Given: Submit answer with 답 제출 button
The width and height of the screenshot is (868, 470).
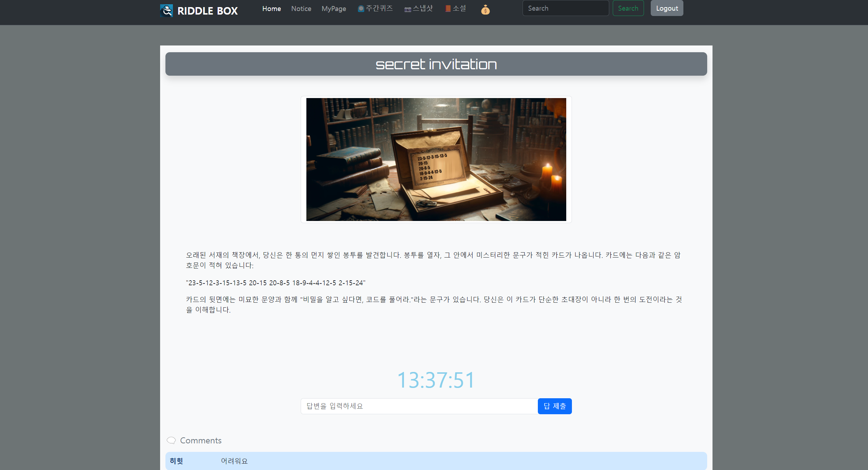Looking at the screenshot, I should [x=555, y=406].
